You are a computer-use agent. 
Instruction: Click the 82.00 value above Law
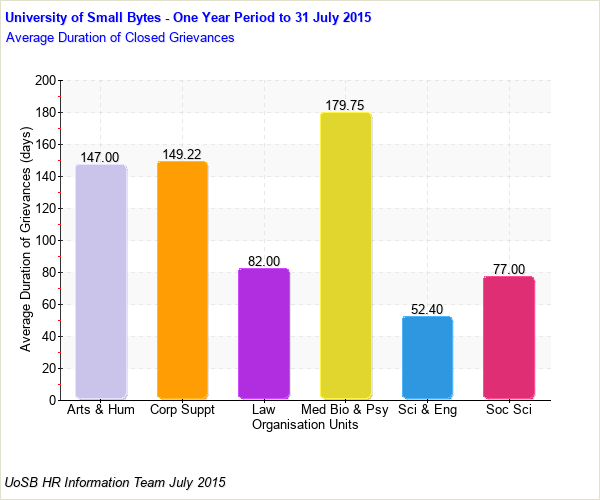264,261
